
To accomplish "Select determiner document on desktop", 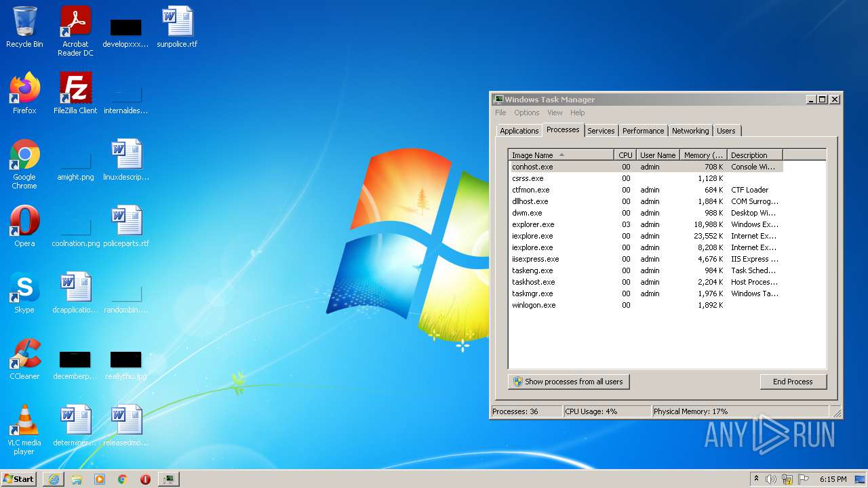I will coord(75,426).
